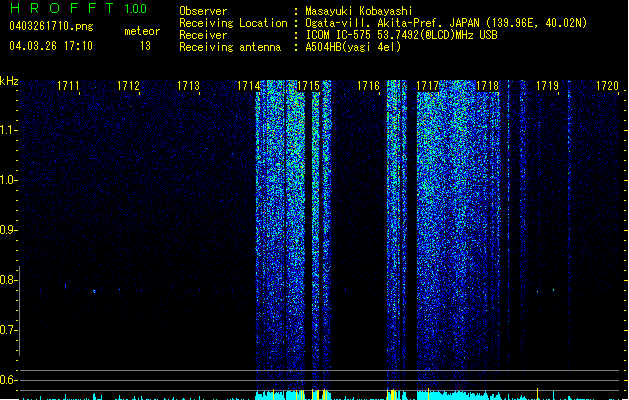Click the 1718 time marker

(x=487, y=86)
